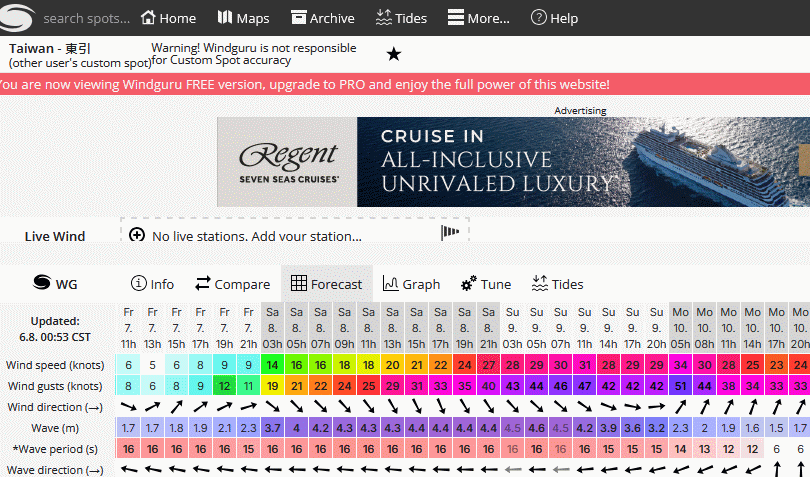Open the Help menu

[x=554, y=18]
